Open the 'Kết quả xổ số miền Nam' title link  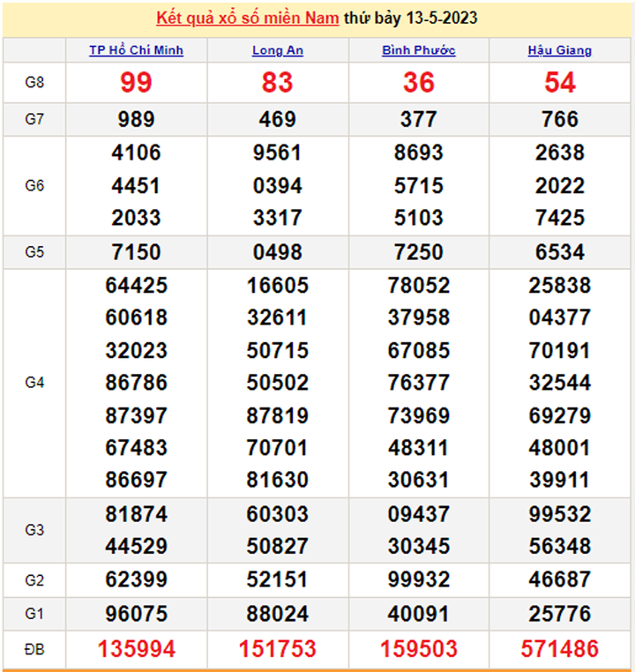click(248, 18)
